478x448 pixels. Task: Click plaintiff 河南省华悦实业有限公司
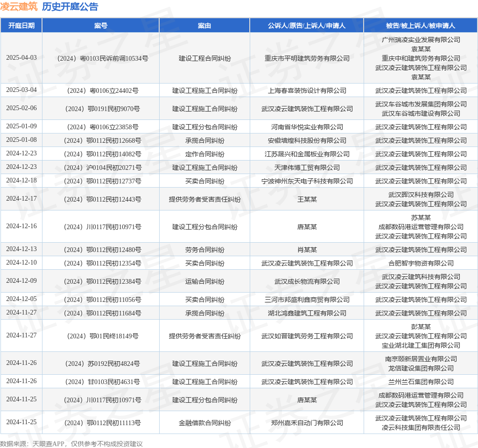[x=307, y=127]
